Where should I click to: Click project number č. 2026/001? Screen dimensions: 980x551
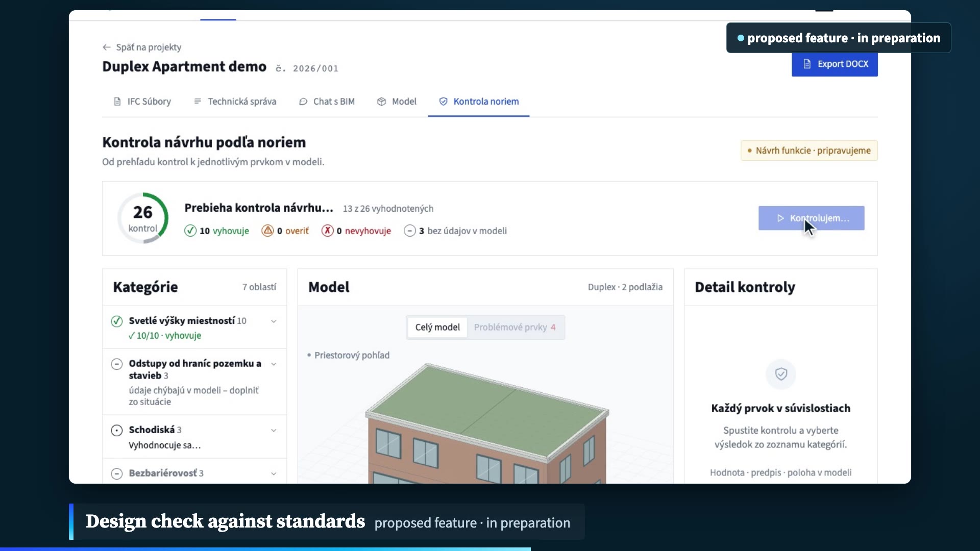[307, 68]
